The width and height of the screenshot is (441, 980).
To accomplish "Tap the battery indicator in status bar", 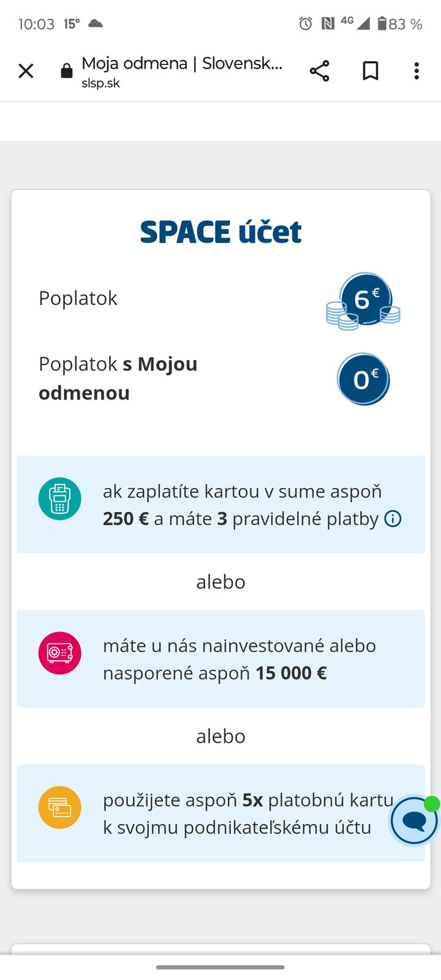I will pyautogui.click(x=382, y=24).
